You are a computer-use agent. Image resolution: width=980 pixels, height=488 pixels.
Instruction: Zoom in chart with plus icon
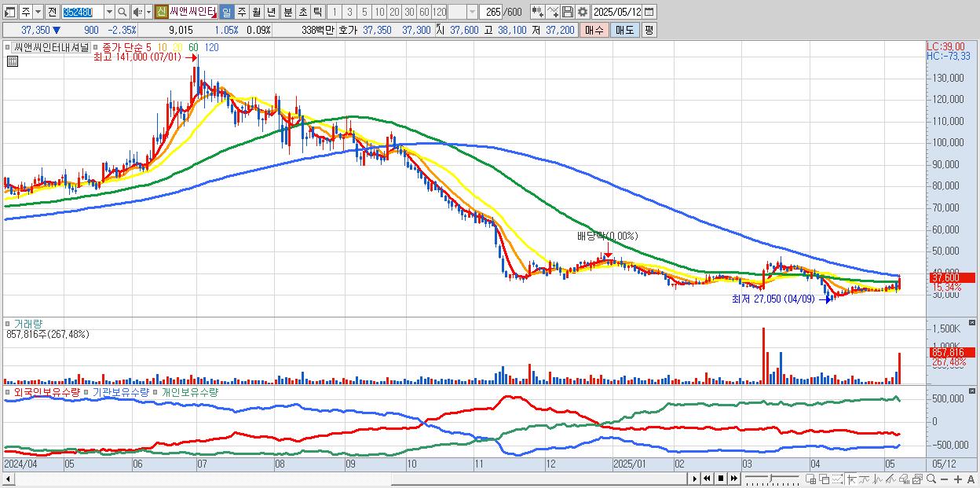[957, 479]
